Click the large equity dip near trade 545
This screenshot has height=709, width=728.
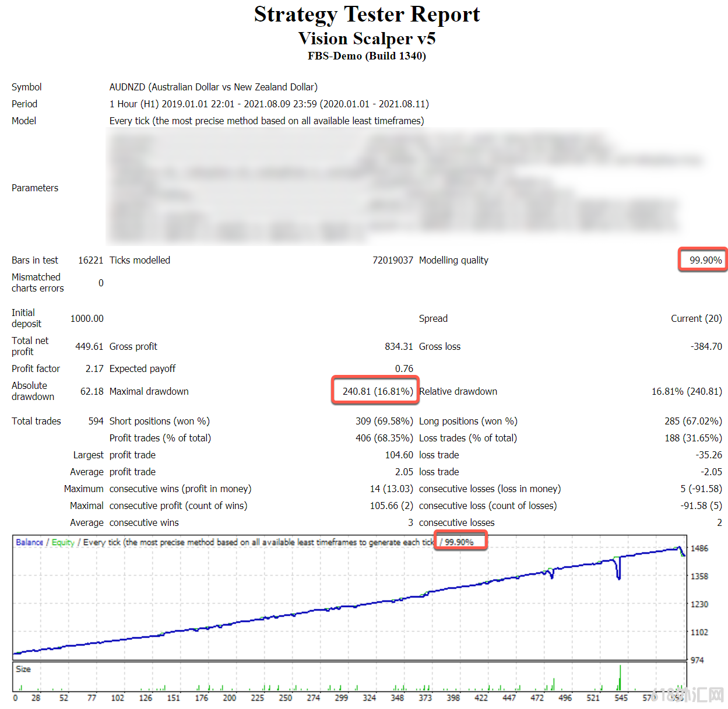click(x=618, y=571)
